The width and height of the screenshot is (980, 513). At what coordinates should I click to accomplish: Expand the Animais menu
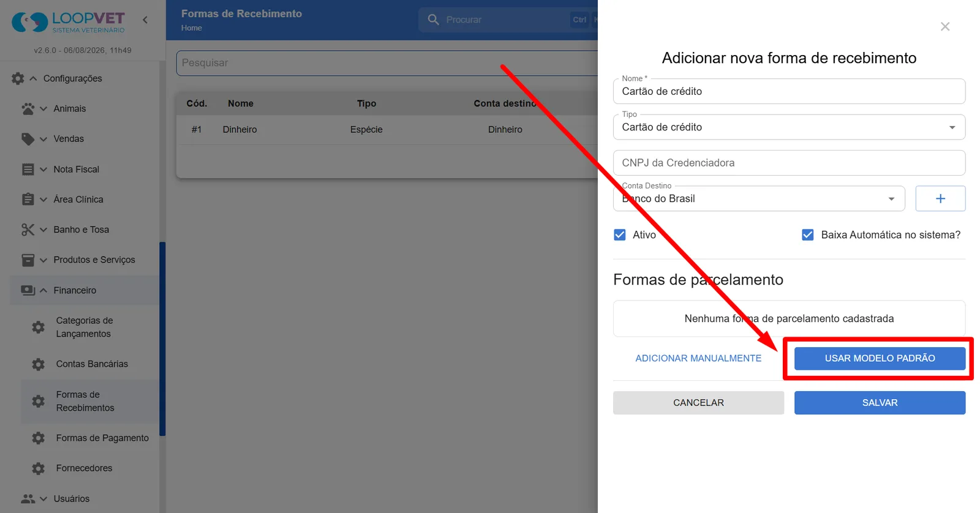point(43,108)
